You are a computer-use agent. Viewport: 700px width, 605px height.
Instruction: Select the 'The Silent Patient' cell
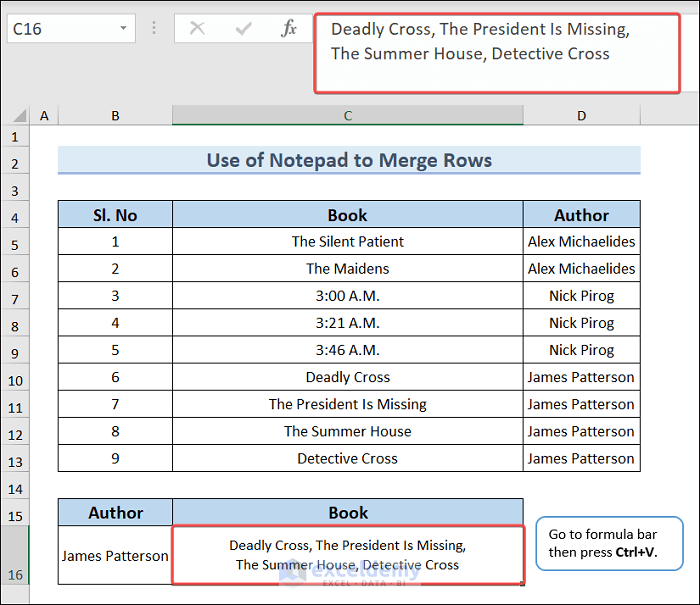click(x=347, y=241)
